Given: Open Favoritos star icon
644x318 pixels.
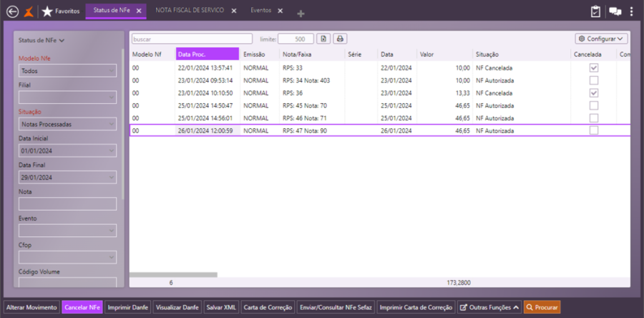Looking at the screenshot, I should coord(47,11).
